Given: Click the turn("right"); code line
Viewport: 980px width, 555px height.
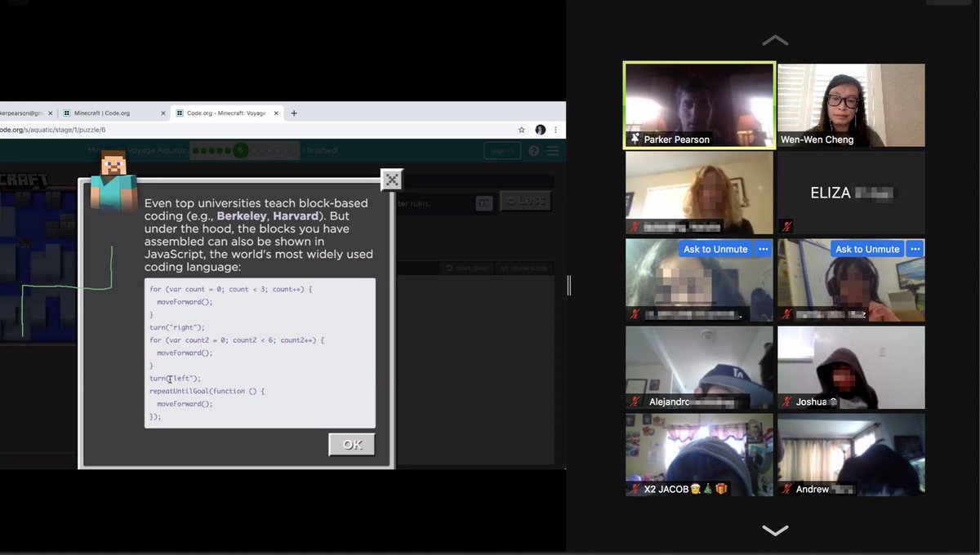Looking at the screenshot, I should click(177, 327).
